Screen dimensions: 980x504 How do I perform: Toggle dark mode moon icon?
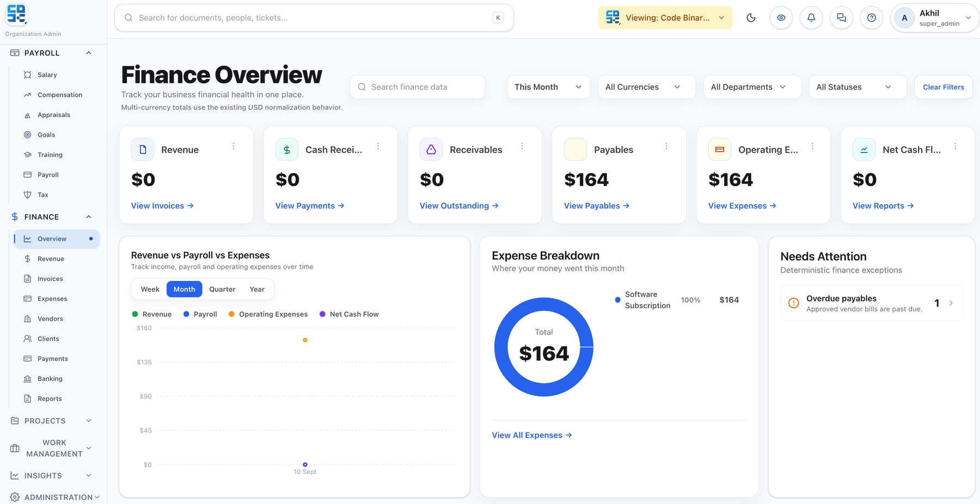751,18
